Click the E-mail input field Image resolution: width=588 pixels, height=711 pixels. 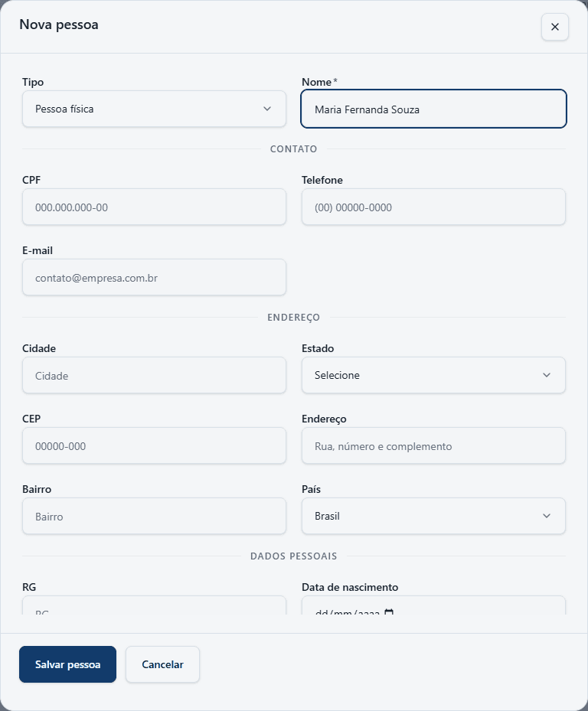(154, 277)
